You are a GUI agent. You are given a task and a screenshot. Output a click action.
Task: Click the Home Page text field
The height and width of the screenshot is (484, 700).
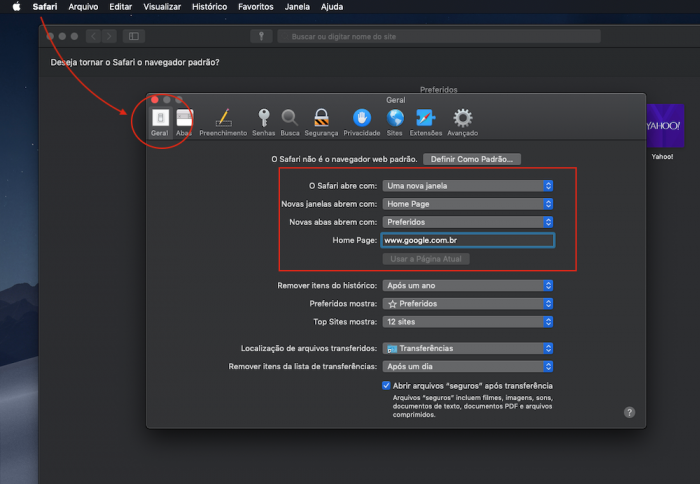[468, 240]
